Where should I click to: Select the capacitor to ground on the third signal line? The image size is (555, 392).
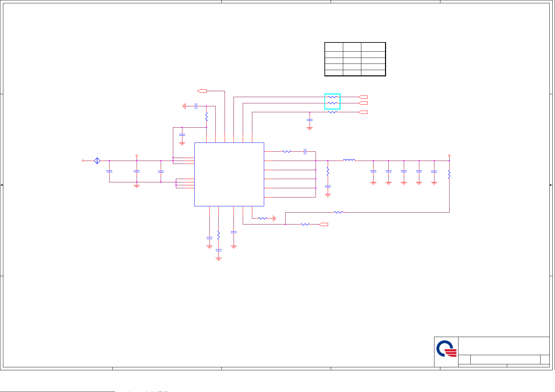click(310, 120)
